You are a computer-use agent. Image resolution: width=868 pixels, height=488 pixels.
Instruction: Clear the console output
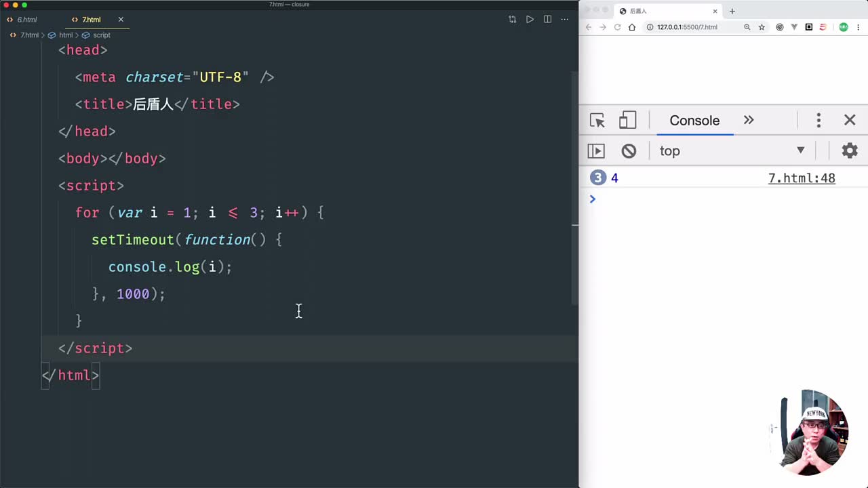tap(629, 150)
